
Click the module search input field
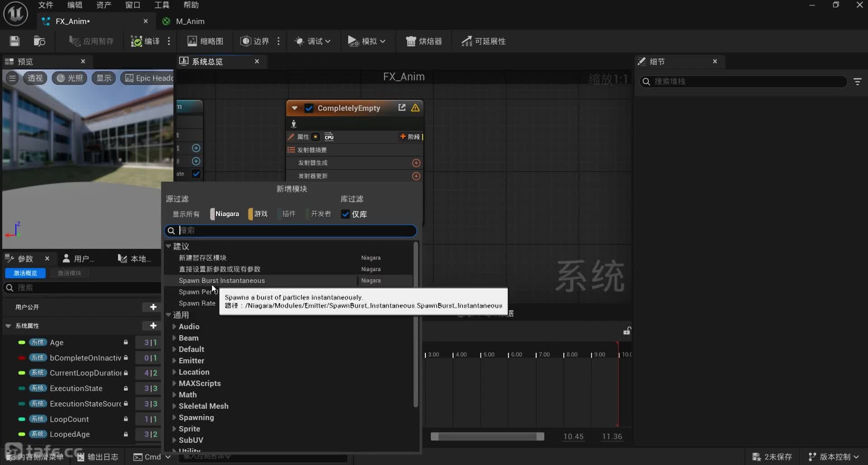tap(294, 231)
